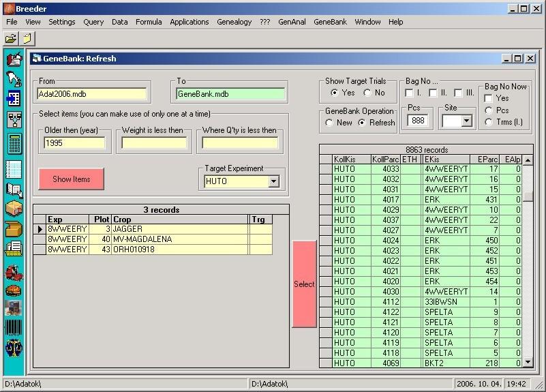Click the hamburger sidebar icon
Screen dimensions: 546x392
[x=14, y=290]
